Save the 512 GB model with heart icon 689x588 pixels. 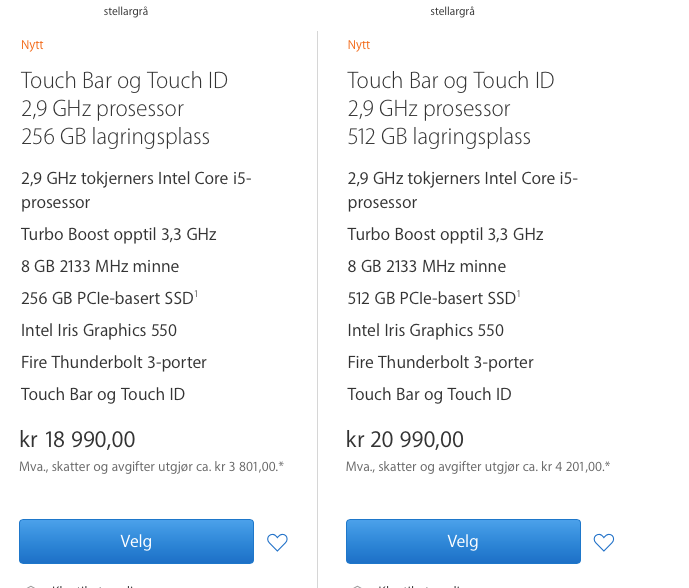[604, 542]
